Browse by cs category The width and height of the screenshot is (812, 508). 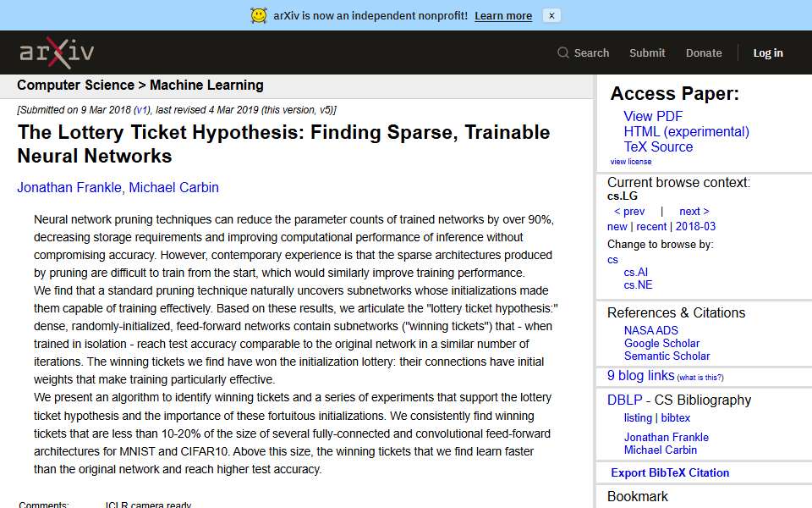coord(612,260)
